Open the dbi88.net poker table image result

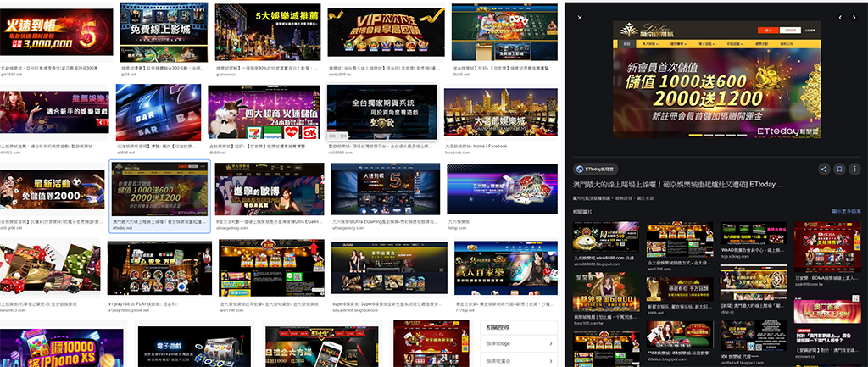504,32
